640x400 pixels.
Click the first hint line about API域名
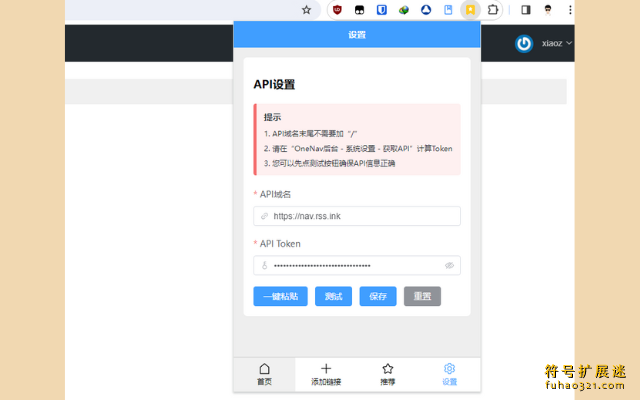pyautogui.click(x=310, y=134)
